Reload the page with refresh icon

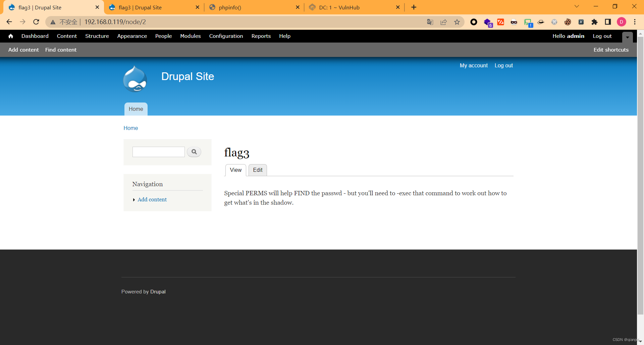tap(36, 22)
